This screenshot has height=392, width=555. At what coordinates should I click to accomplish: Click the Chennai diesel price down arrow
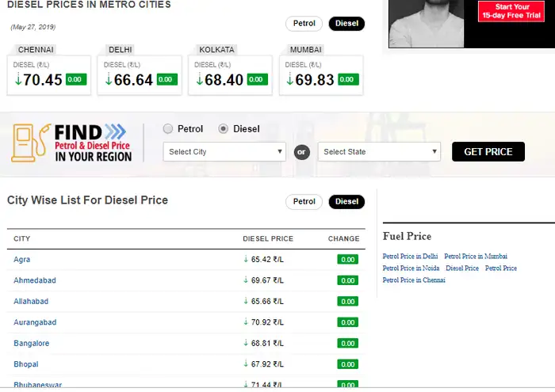click(18, 80)
